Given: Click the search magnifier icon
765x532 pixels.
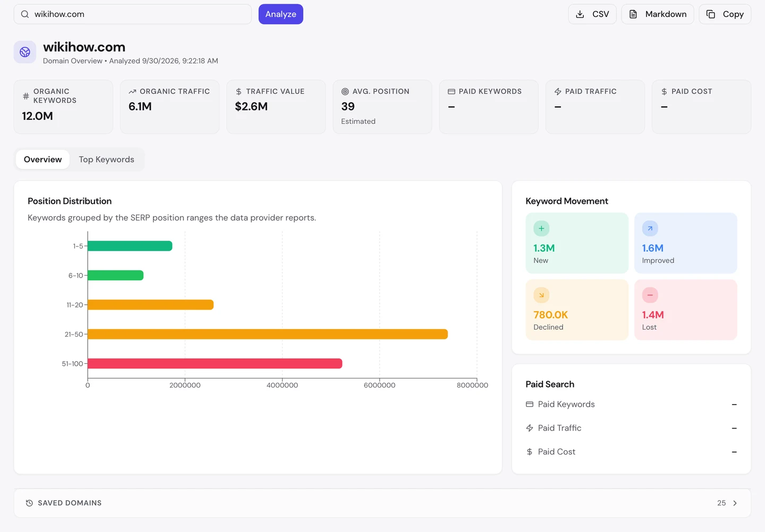Looking at the screenshot, I should [x=25, y=14].
